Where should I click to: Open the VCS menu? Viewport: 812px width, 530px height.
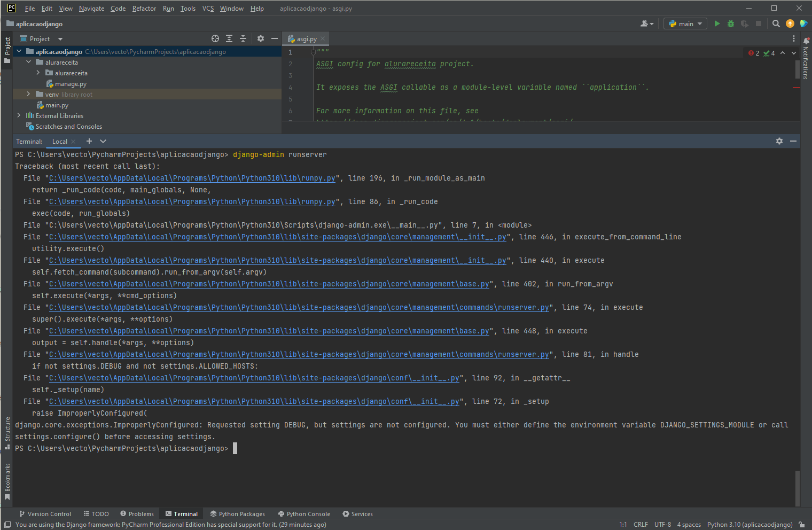pos(208,9)
